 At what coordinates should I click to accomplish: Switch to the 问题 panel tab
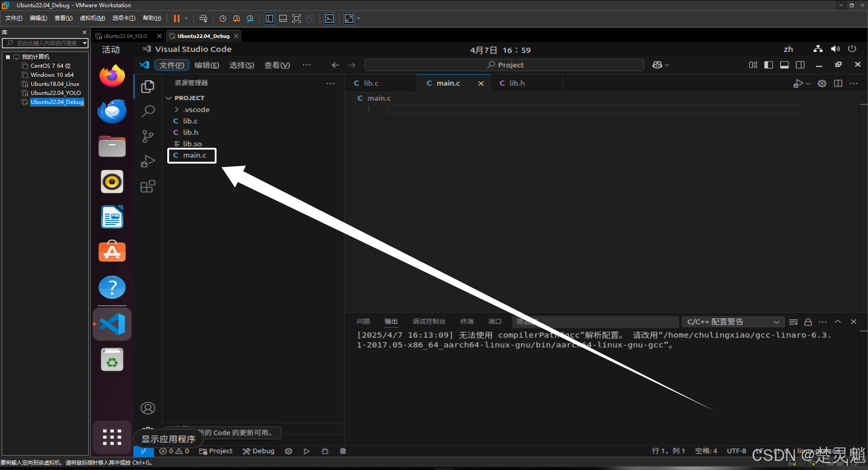click(363, 321)
